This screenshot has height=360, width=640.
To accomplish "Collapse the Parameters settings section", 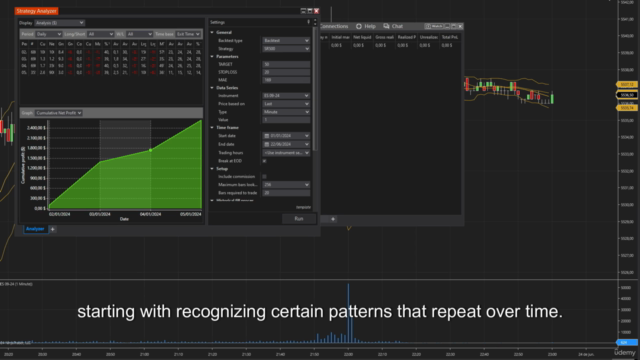I will click(x=212, y=56).
